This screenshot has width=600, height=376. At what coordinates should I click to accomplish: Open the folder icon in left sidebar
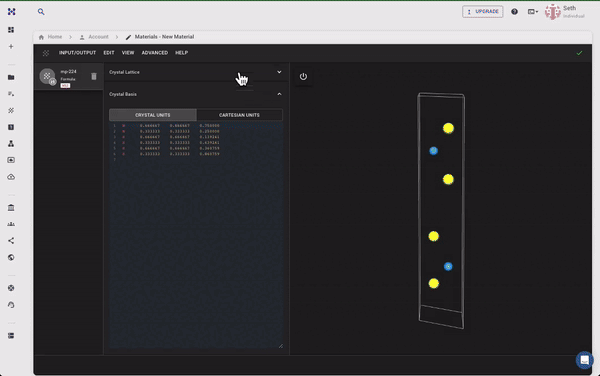[11, 77]
